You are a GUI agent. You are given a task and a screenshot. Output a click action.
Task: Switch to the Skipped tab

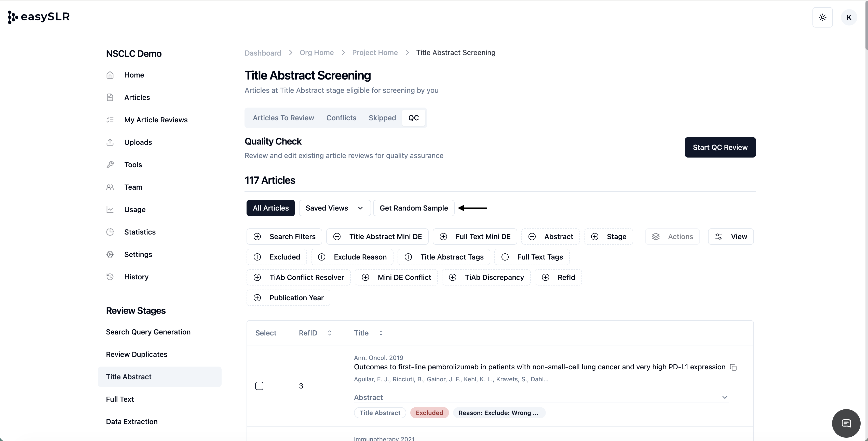coord(382,118)
